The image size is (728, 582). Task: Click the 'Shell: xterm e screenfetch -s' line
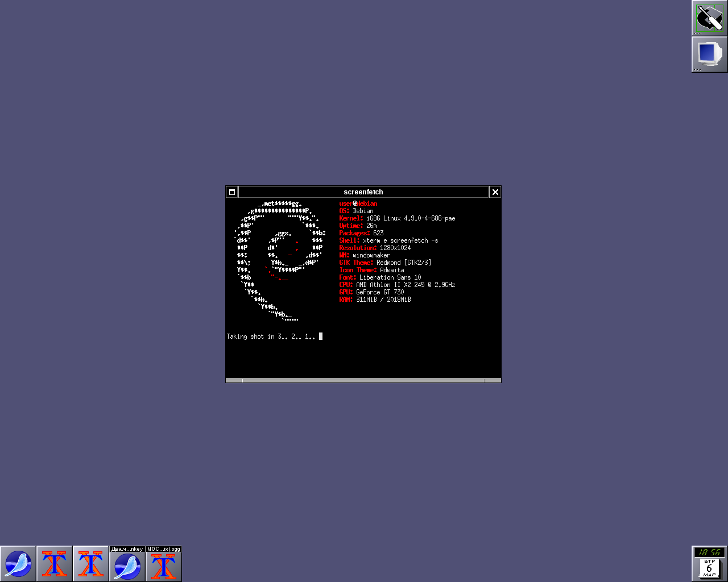389,240
